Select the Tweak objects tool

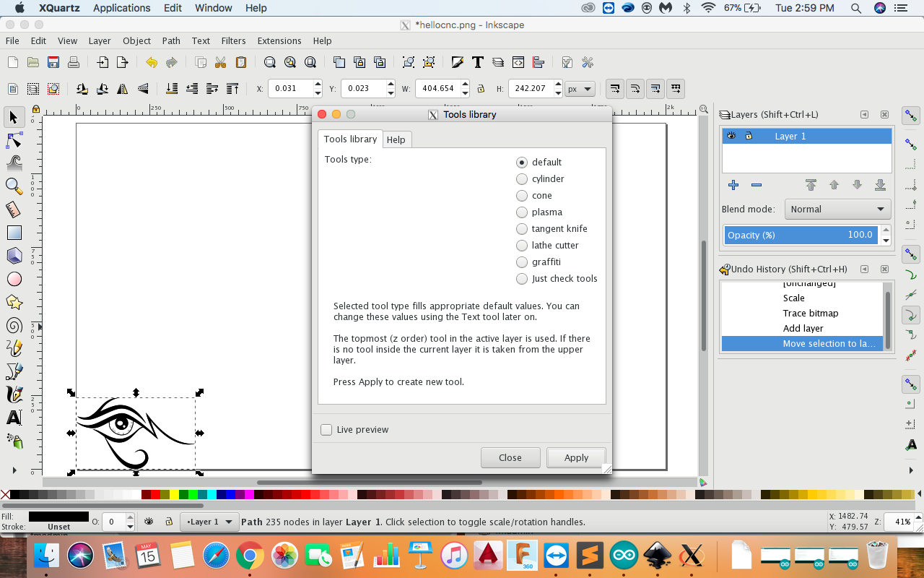pos(14,163)
